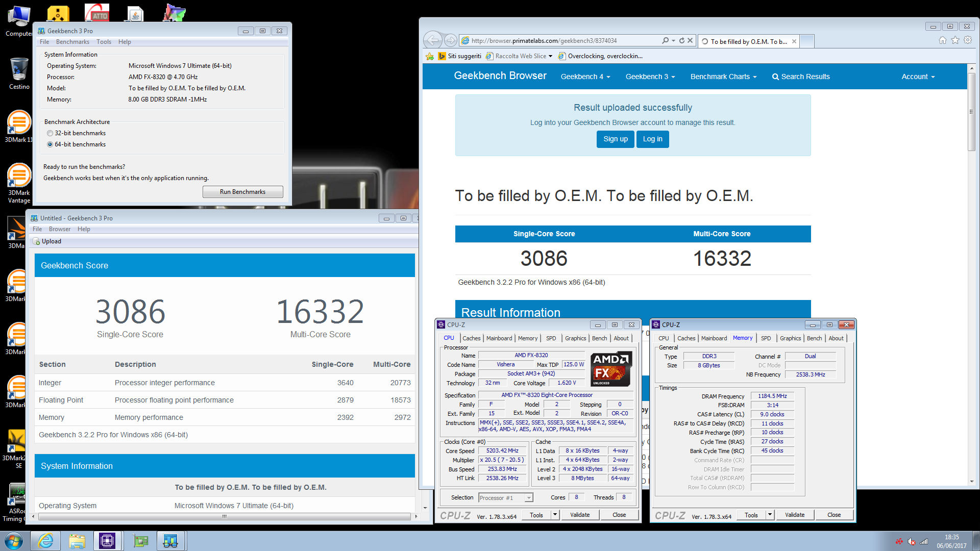Screen dimensions: 980x551
Task: Open the Internet Explorer tools gear
Action: click(x=968, y=41)
